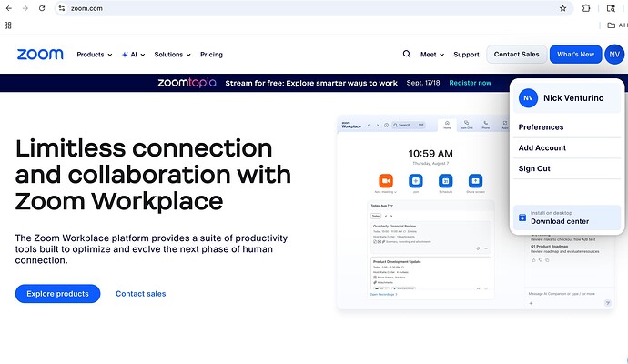This screenshot has height=364, width=628.
Task: Click the Schedule calendar icon in preview
Action: (x=445, y=181)
